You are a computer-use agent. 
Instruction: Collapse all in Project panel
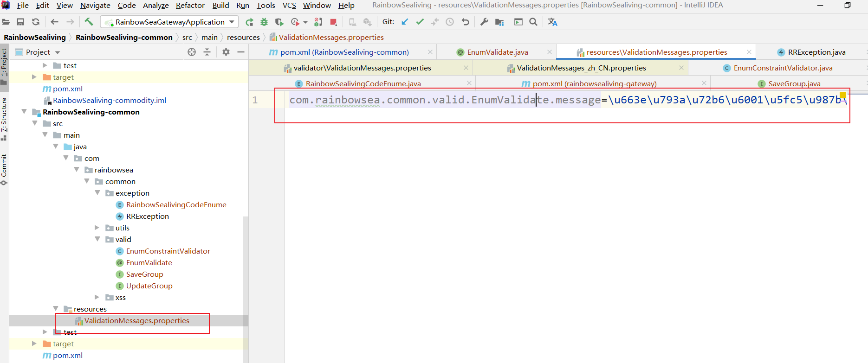(x=207, y=52)
